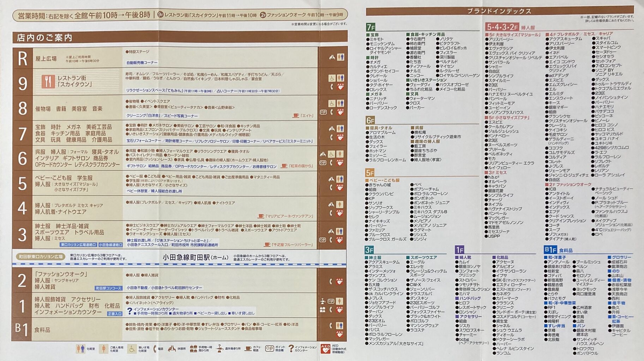Click the 町田駅東口カリヨン広場 label

click(41, 256)
